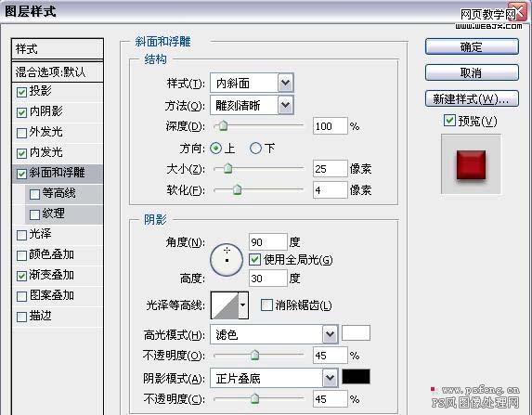Open the 高光模式 dropdown showing 滤色

click(x=274, y=335)
